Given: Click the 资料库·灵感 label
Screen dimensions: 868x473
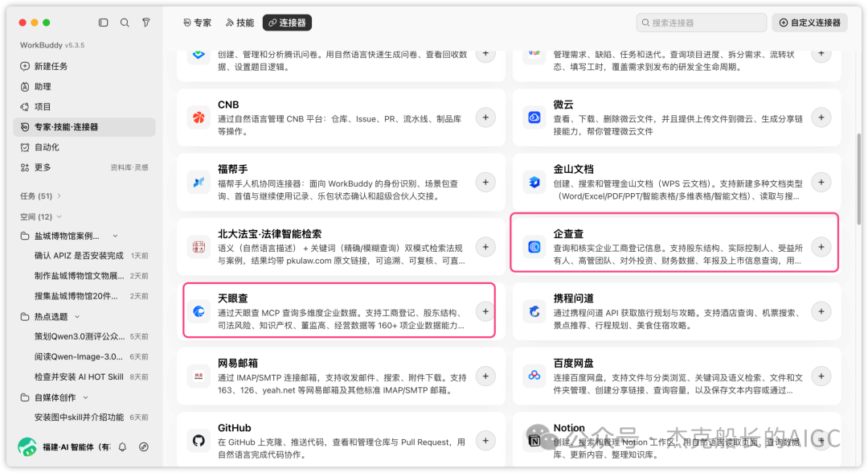Looking at the screenshot, I should click(x=129, y=167).
